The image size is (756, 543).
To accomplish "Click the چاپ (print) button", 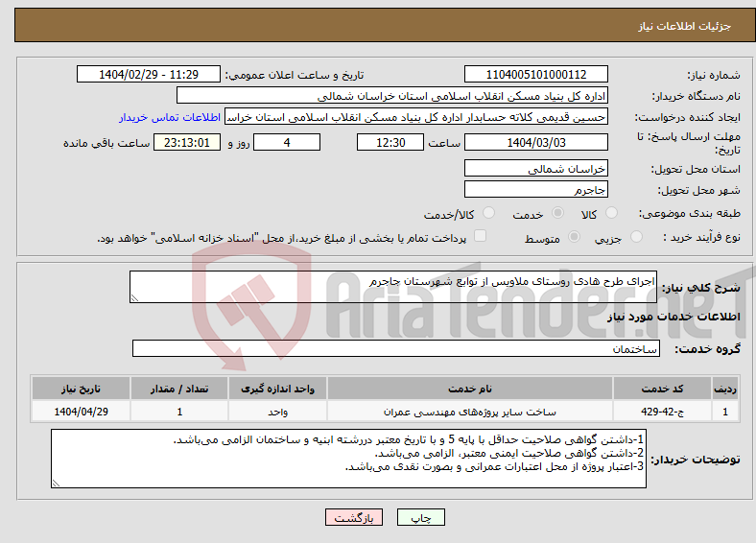I will pos(420,517).
